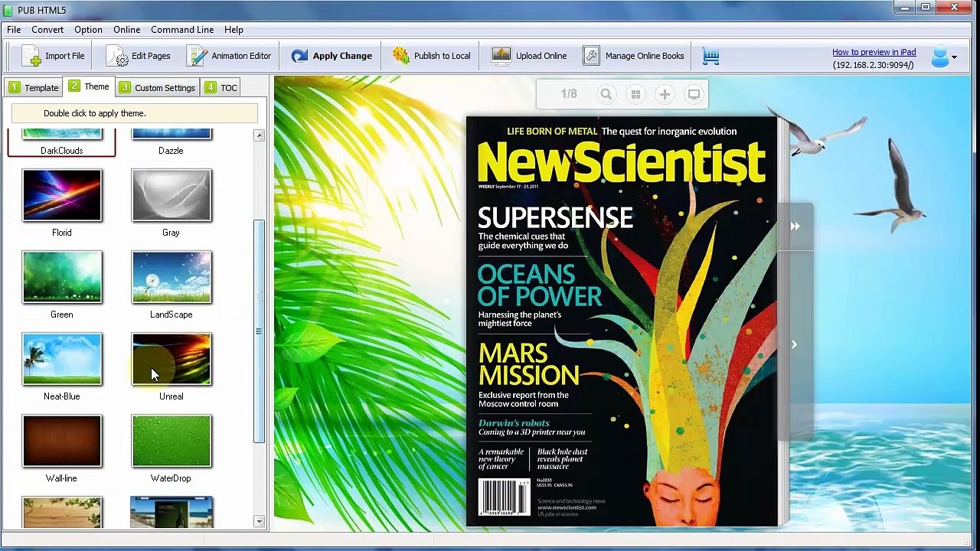
Task: Select Publish to Local
Action: 431,56
